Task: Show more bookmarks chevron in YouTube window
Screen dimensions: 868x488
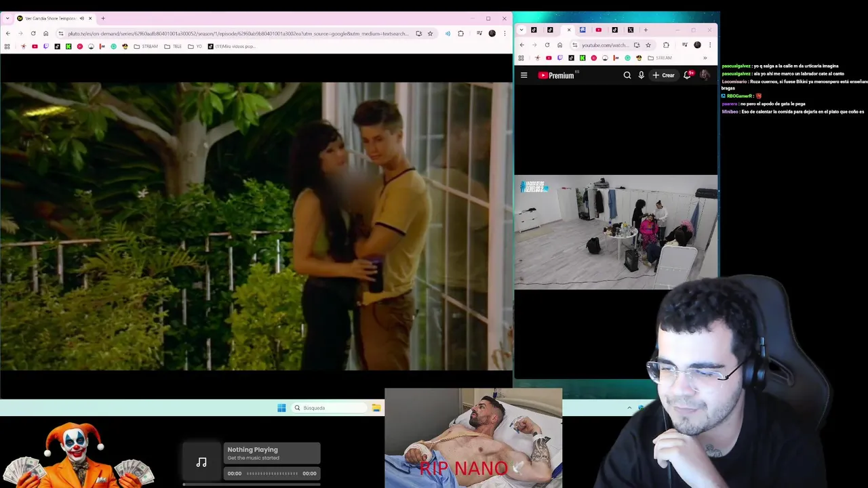Action: [705, 58]
